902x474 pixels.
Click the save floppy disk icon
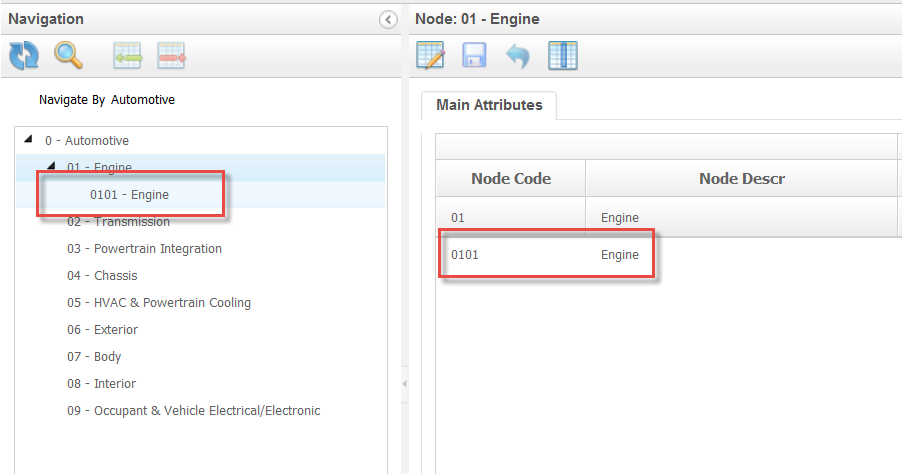click(474, 56)
